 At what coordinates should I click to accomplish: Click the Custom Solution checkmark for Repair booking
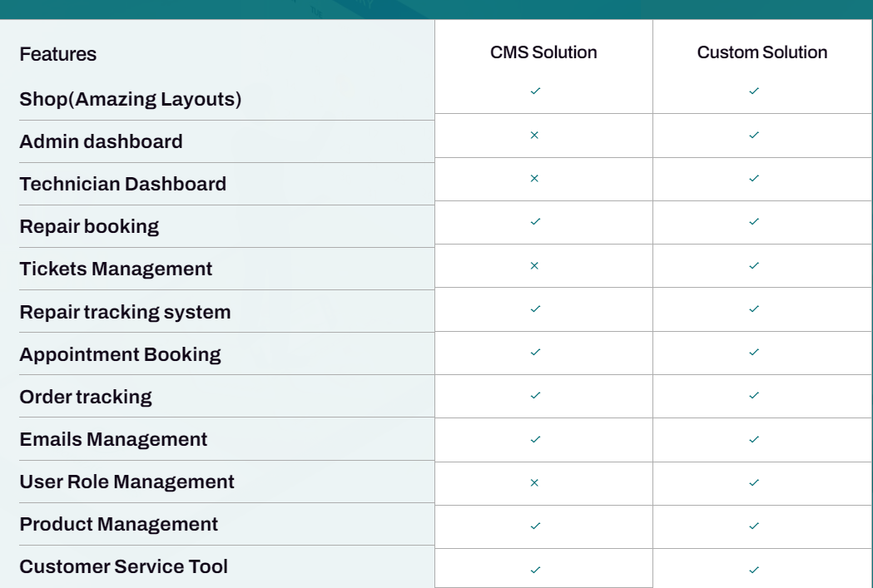[754, 221]
